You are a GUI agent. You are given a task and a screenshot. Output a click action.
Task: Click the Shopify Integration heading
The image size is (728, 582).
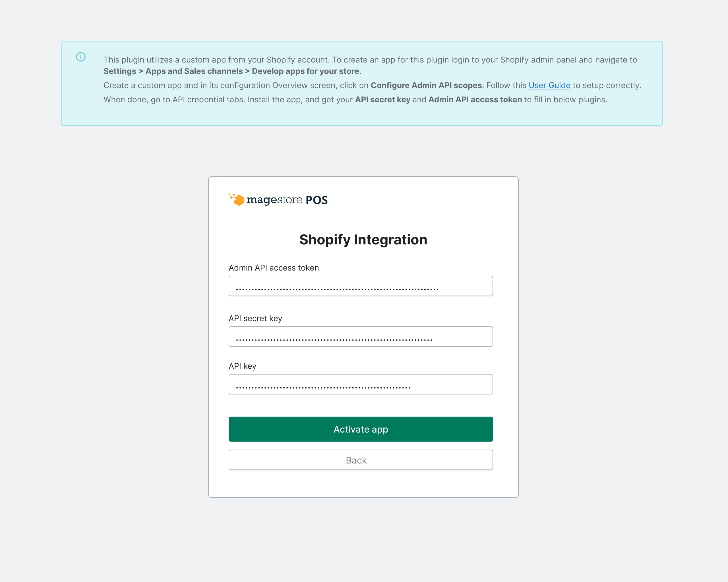coord(363,240)
